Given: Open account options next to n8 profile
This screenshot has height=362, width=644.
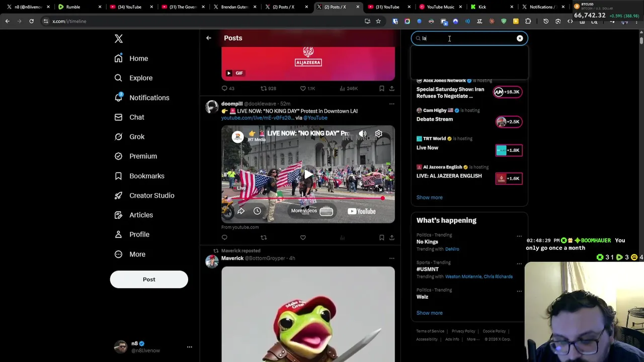Looking at the screenshot, I should [189, 347].
